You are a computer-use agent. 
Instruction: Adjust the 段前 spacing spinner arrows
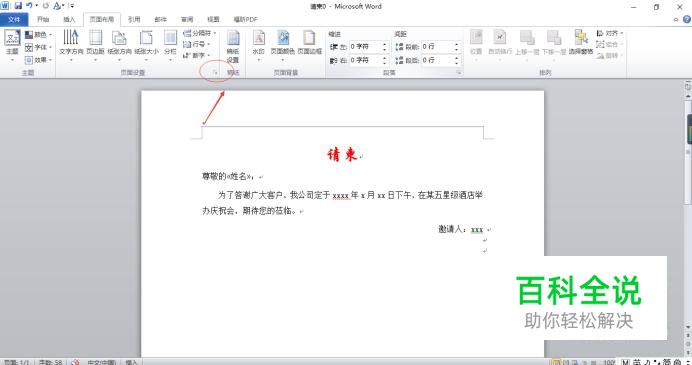point(457,46)
